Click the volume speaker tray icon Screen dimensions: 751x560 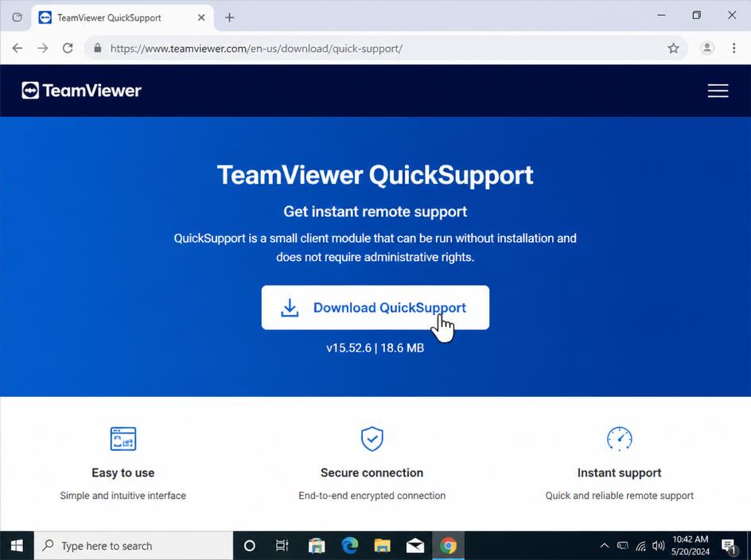coord(659,546)
